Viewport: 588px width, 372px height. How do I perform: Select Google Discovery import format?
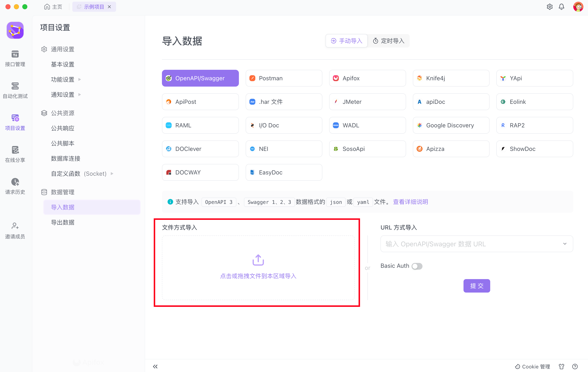451,125
